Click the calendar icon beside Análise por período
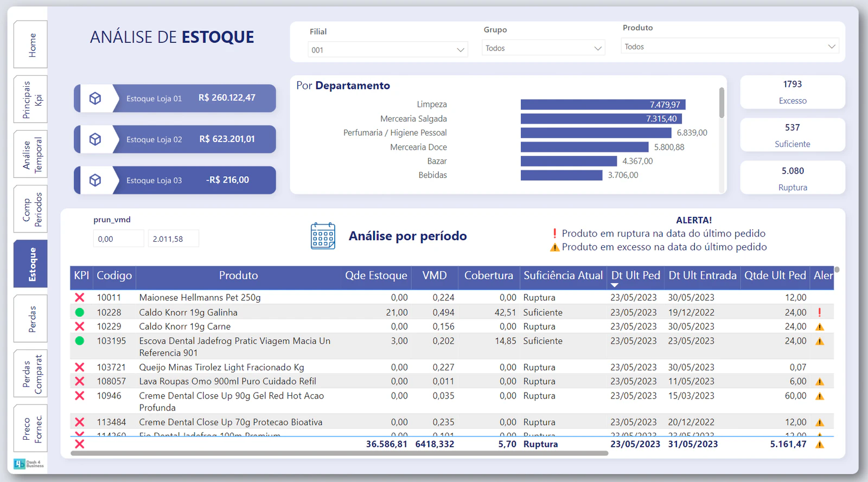 point(323,236)
